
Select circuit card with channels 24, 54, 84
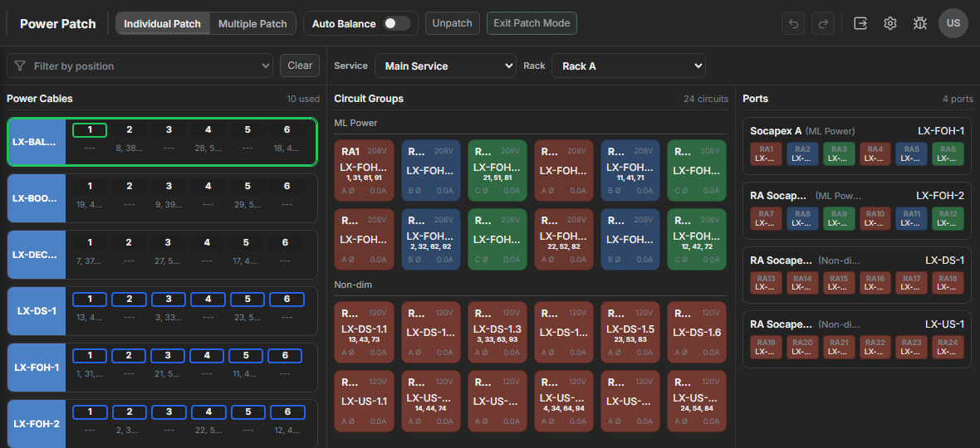pyautogui.click(x=697, y=402)
